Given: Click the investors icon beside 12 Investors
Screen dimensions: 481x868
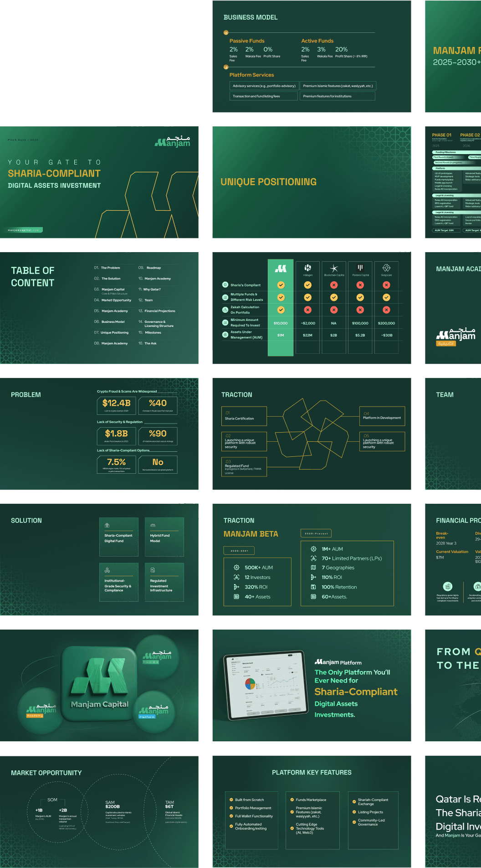Looking at the screenshot, I should coord(236,577).
